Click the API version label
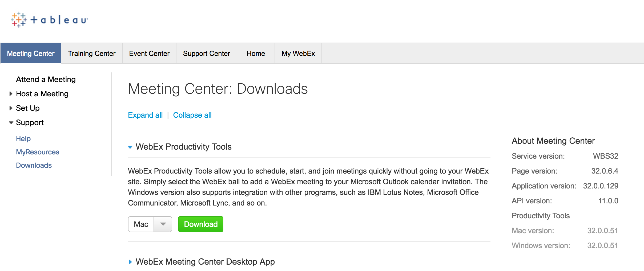The image size is (644, 271). coord(532,201)
